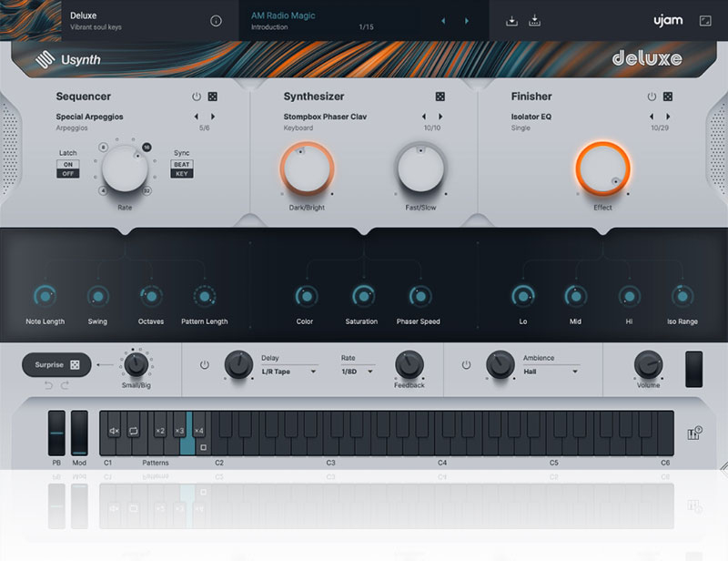Click the resize window icon beside ujam
The image size is (728, 561).
pos(705,21)
